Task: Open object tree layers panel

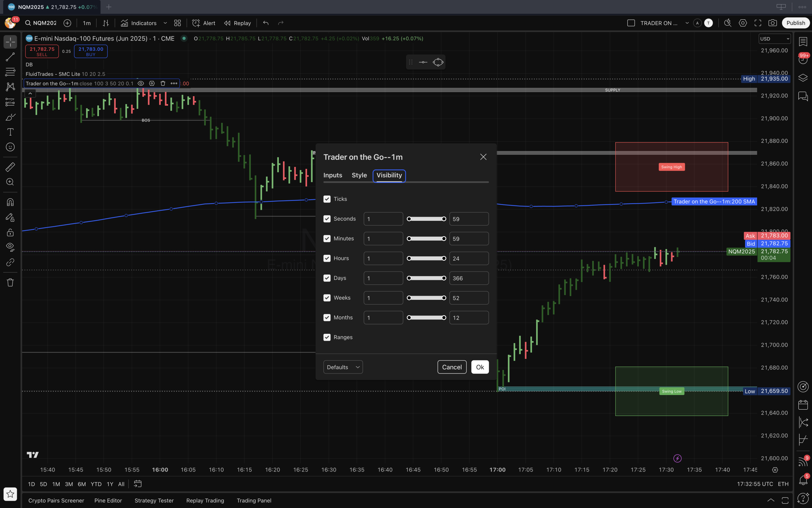Action: click(803, 78)
